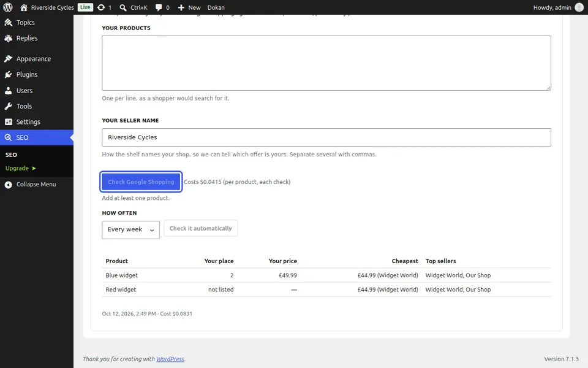Open the Settings menu item
Viewport: 588px width, 368px height.
(x=37, y=121)
